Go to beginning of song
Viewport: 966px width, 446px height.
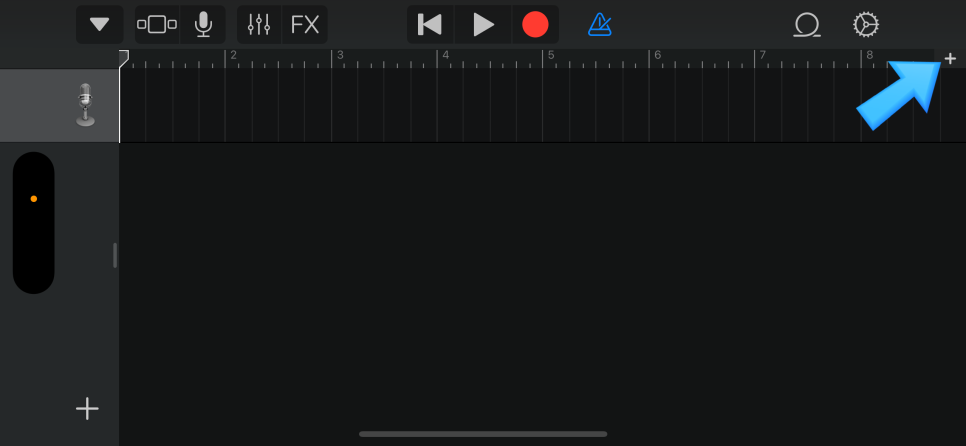click(430, 25)
